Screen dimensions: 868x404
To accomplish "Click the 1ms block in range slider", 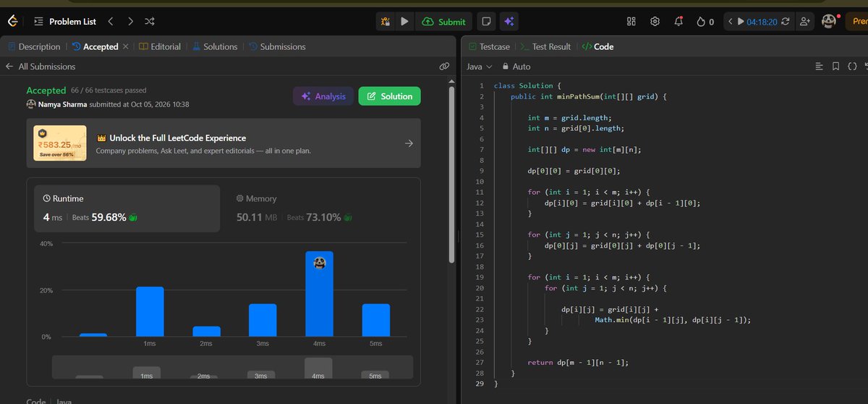I will click(146, 372).
